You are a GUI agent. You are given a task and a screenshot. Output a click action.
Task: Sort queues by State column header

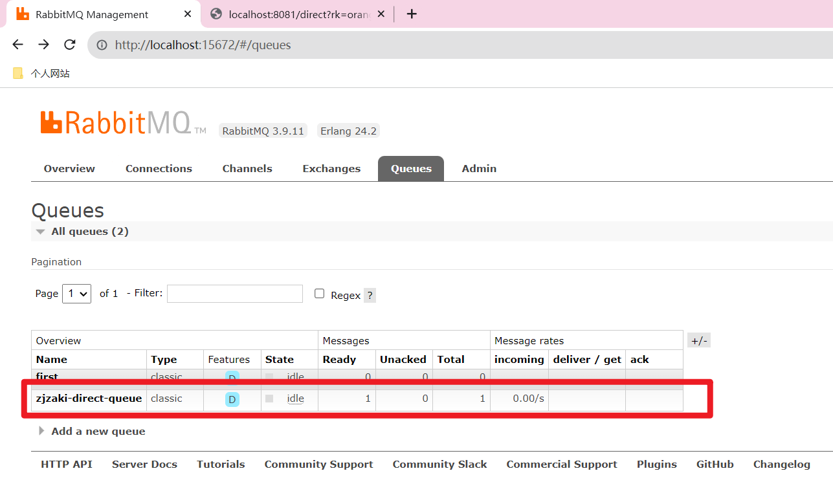pyautogui.click(x=280, y=360)
